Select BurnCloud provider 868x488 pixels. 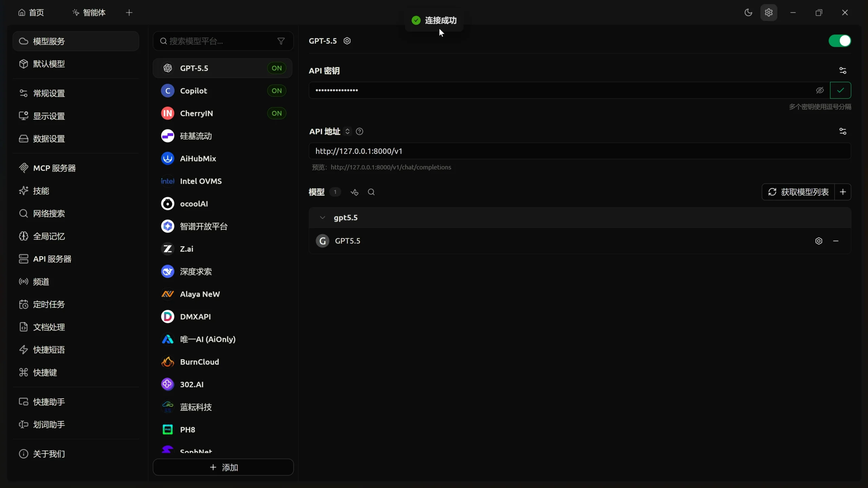pos(222,362)
